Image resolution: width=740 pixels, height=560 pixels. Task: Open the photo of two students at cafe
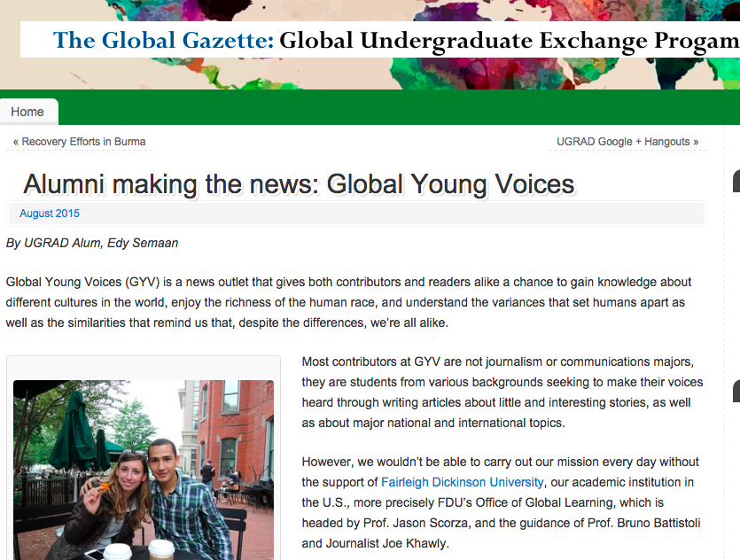[x=144, y=470]
